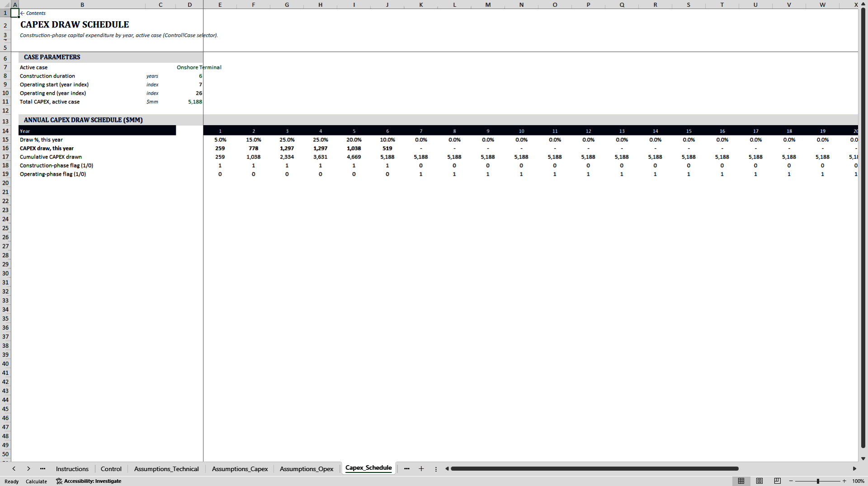Show hidden sheets before Instructions ellipsis
Image resolution: width=868 pixels, height=486 pixels.
pos(42,469)
